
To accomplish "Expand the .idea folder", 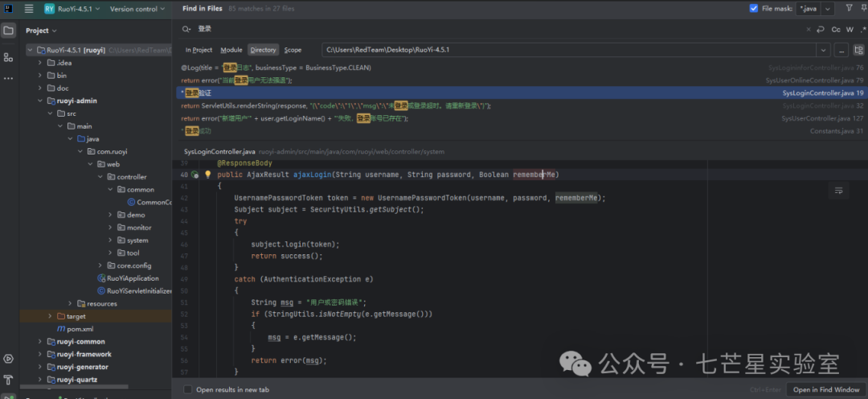I will click(x=40, y=63).
